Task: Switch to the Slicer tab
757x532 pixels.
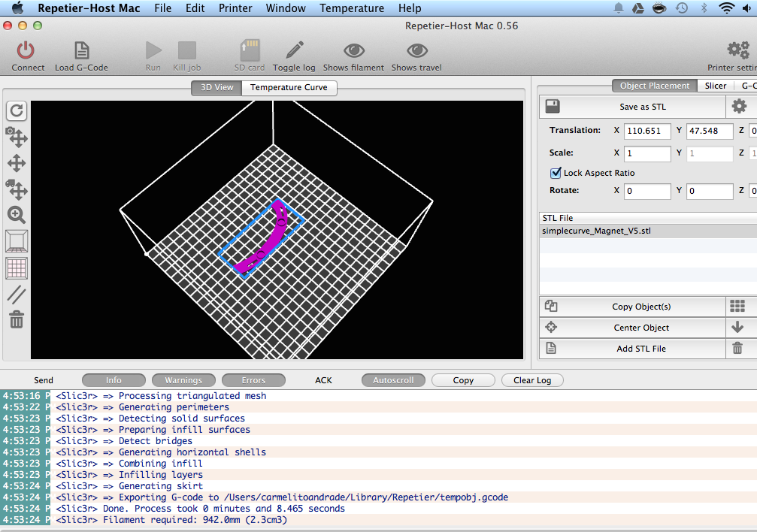Action: point(716,86)
